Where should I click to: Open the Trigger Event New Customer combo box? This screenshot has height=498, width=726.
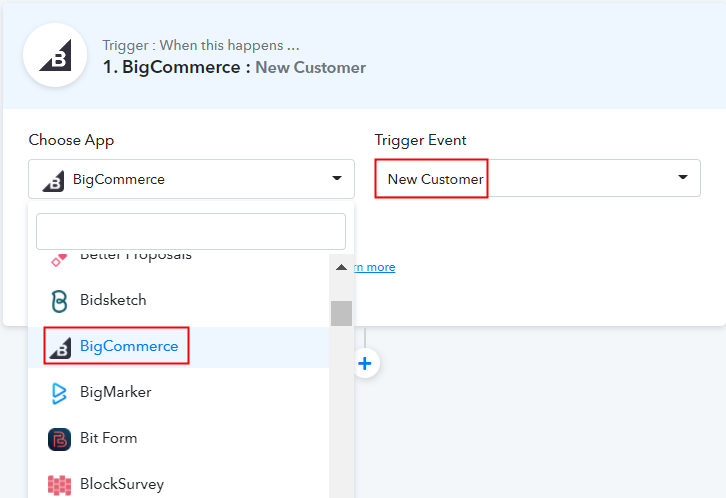coord(537,178)
